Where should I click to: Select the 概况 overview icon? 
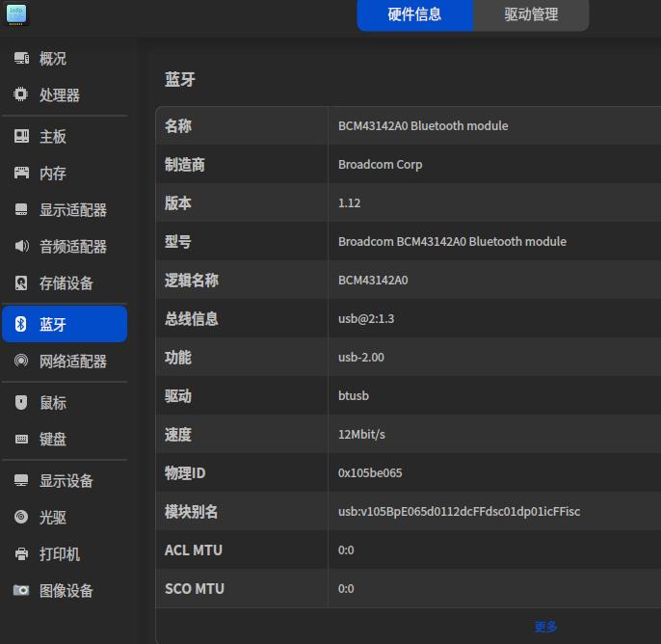[x=21, y=58]
